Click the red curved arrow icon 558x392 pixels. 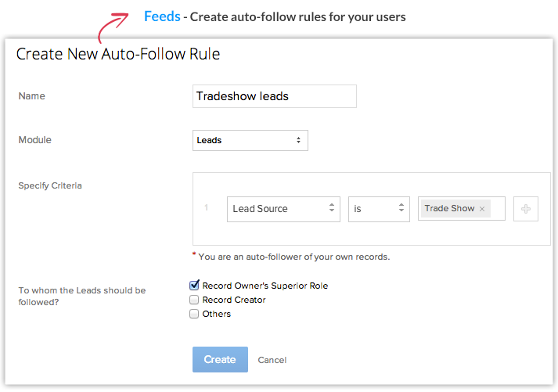point(112,27)
